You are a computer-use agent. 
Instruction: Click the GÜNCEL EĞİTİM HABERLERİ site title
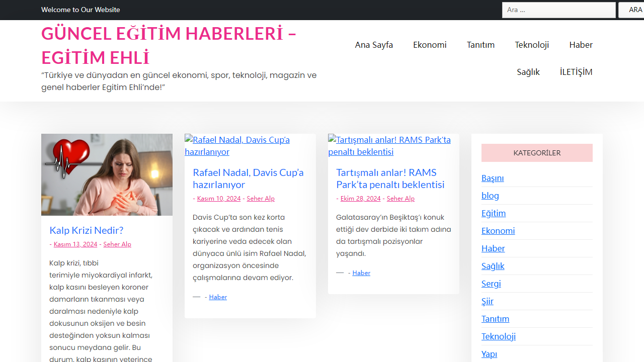coord(169,45)
